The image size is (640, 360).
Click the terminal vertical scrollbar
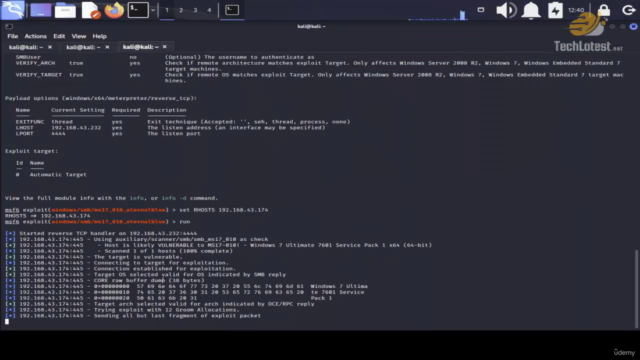click(x=636, y=288)
